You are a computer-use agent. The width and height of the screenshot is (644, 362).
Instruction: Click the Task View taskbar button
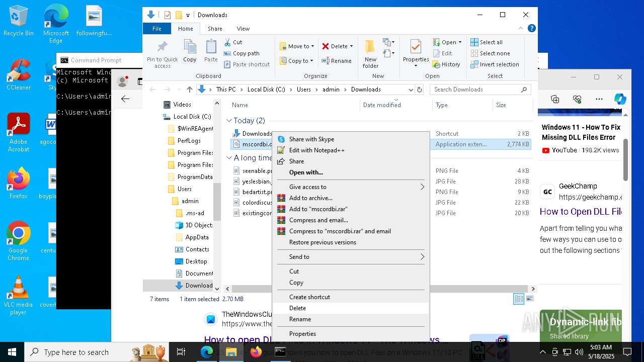coord(182,352)
